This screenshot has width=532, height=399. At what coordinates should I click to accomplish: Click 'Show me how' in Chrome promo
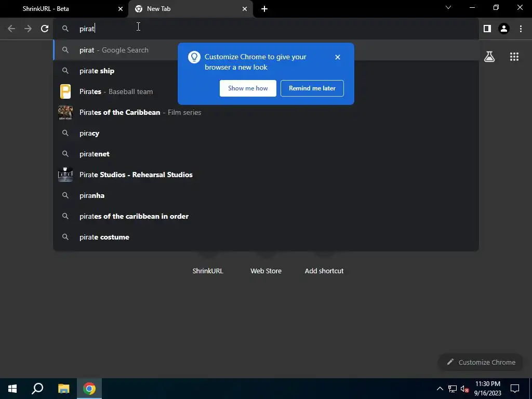[248, 88]
